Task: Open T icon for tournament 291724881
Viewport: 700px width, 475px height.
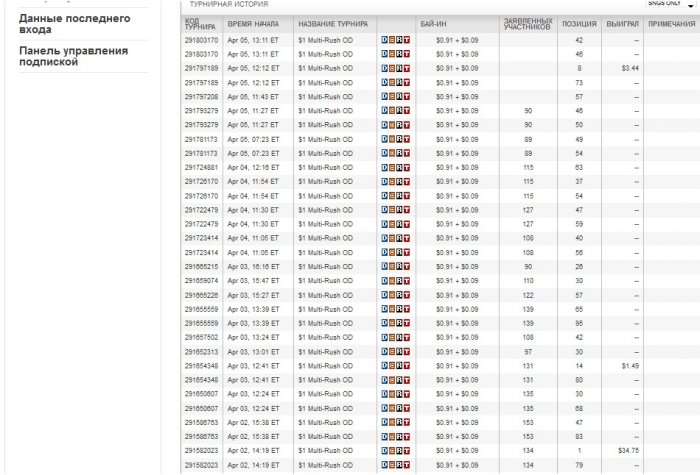Action: point(407,167)
